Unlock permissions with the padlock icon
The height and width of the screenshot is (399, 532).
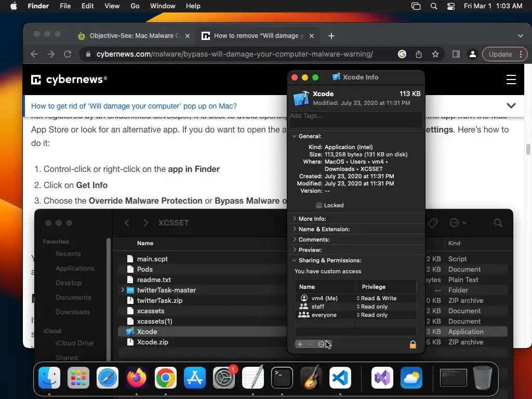[x=413, y=344]
